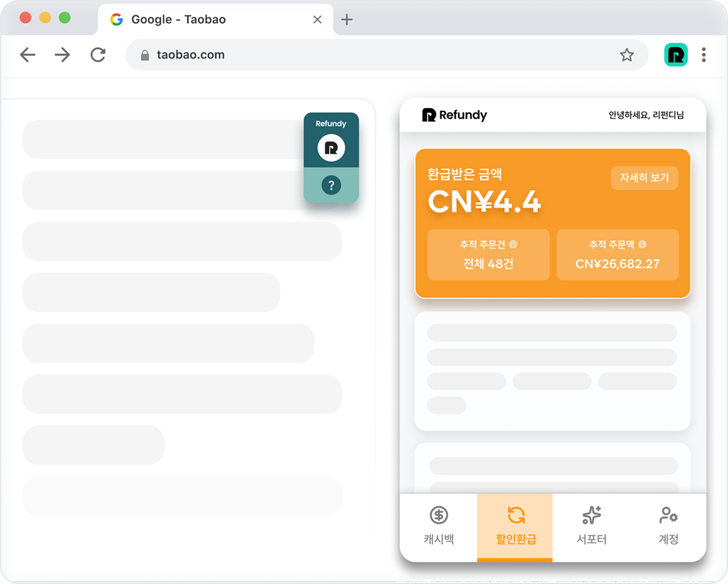Open a new browser tab
The width and height of the screenshot is (728, 584).
(346, 19)
